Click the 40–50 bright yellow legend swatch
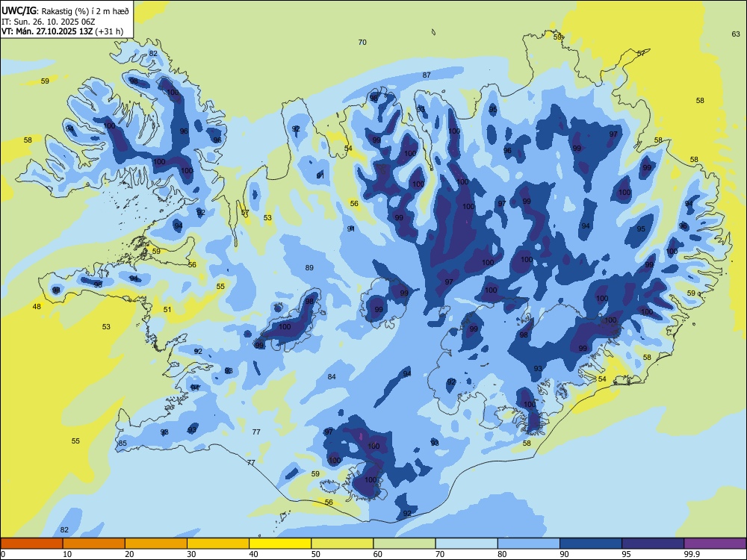The image size is (747, 560). tap(280, 544)
